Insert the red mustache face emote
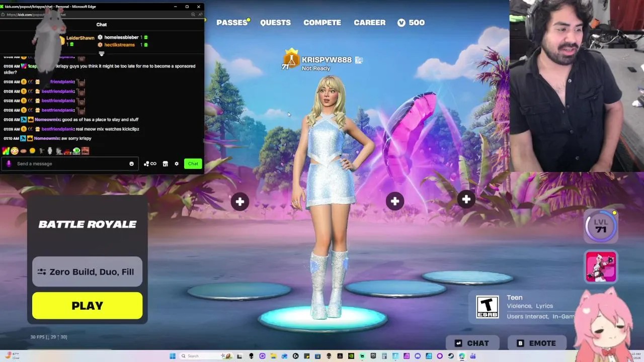The width and height of the screenshot is (644, 362). click(86, 151)
